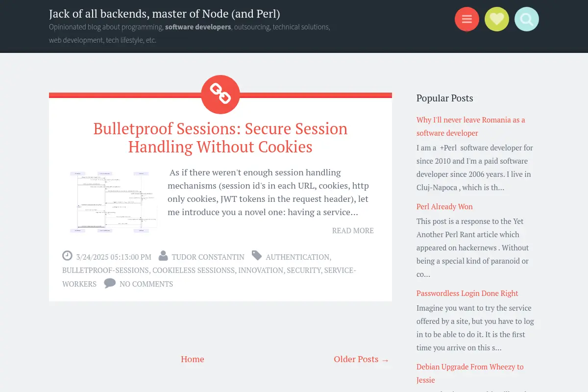This screenshot has width=588, height=392.
Task: Click the blog title in the header
Action: [165, 14]
